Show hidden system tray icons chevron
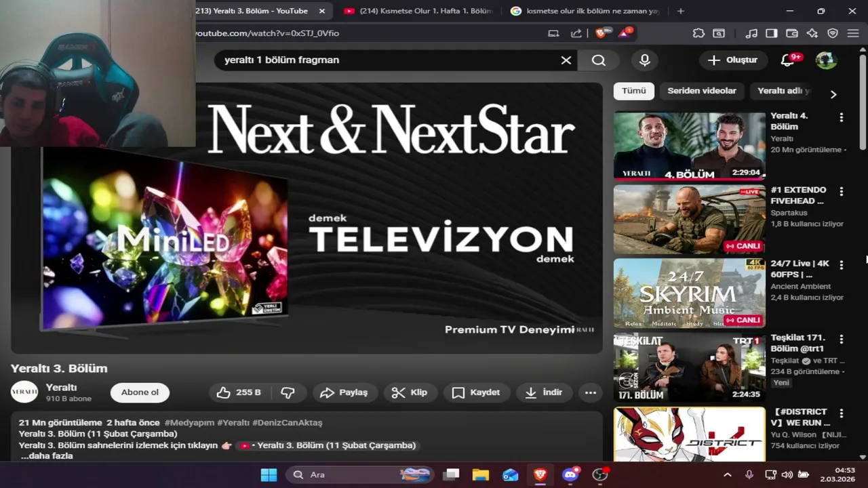The width and height of the screenshot is (868, 488). click(727, 474)
